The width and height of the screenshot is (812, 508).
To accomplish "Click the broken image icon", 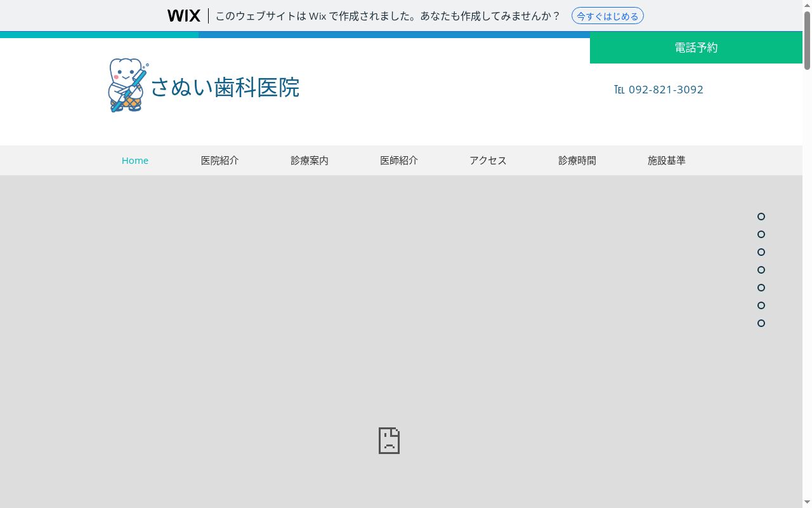I will pyautogui.click(x=390, y=441).
